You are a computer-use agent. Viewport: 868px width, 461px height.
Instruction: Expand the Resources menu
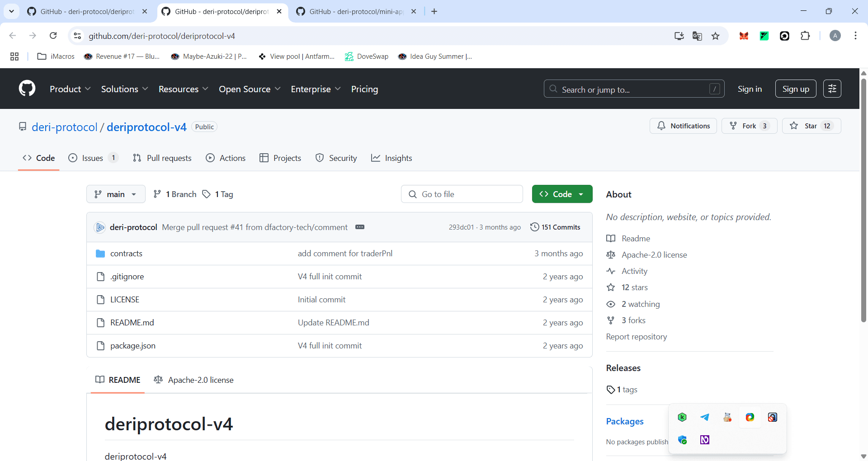[183, 89]
